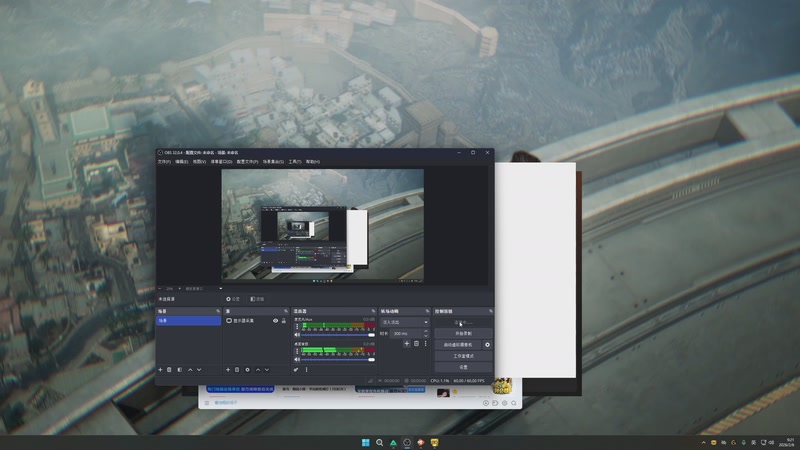
Task: Mute the second mixer audio channel
Action: (x=296, y=359)
